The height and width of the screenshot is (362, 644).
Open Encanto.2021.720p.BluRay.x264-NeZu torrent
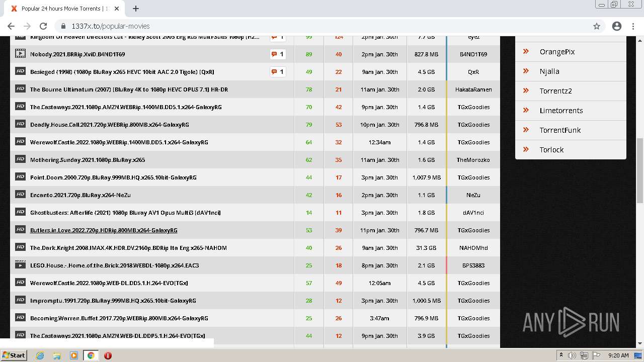coord(80,195)
